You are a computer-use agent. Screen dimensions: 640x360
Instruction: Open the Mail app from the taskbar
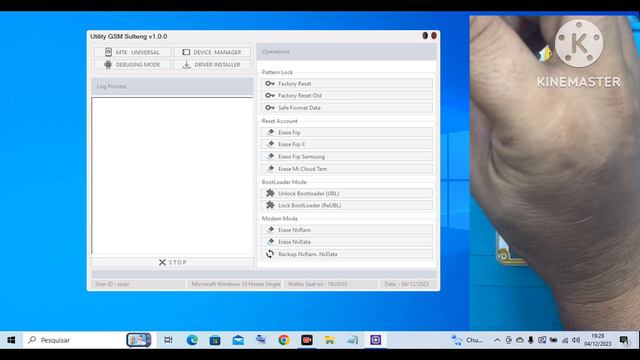tap(238, 340)
